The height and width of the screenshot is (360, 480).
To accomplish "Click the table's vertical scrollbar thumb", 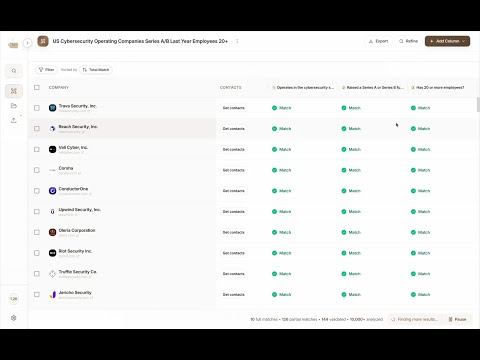I will point(478,105).
